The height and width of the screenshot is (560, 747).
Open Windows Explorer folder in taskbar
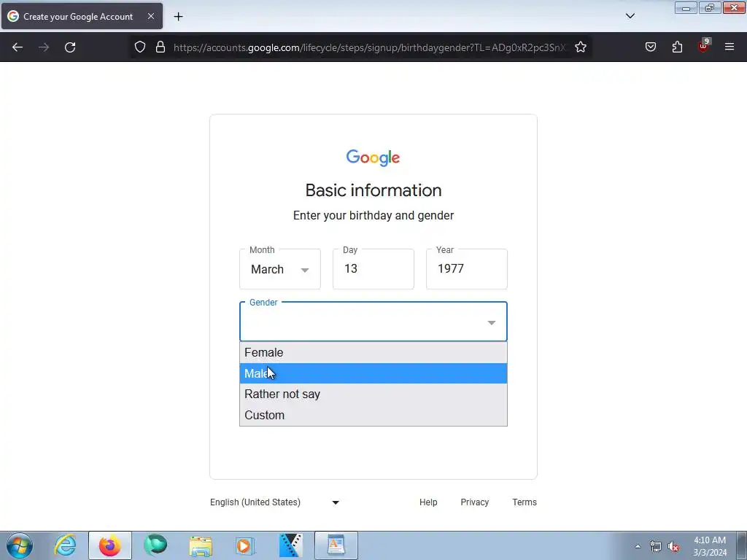click(x=201, y=545)
